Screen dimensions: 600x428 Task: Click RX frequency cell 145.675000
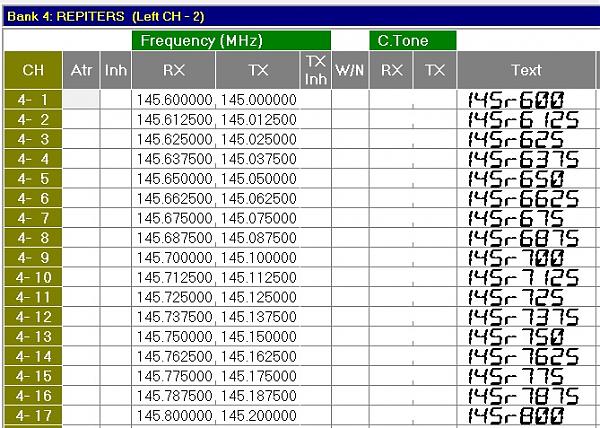pos(174,218)
